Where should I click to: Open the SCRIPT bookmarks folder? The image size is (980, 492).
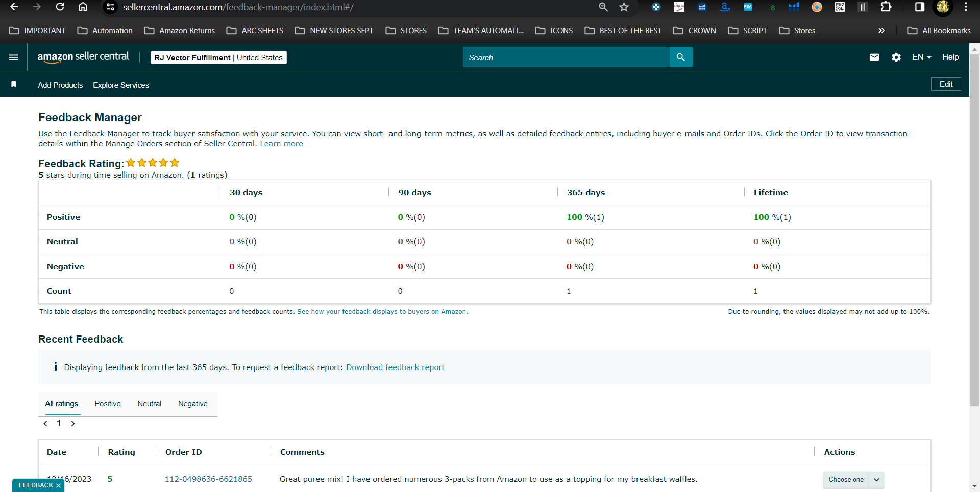click(x=747, y=31)
